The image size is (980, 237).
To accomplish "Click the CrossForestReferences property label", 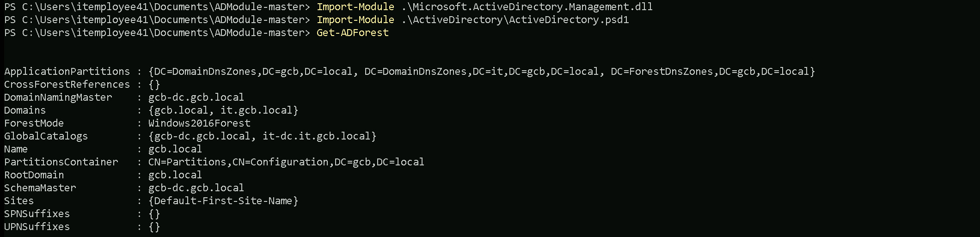I will tap(67, 85).
